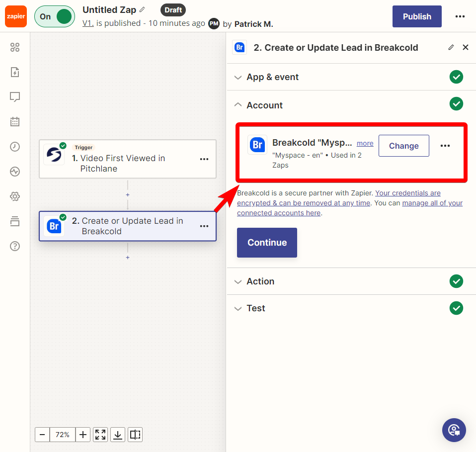
Task: Click the 'more' link beside Breakcold account
Action: tap(365, 143)
